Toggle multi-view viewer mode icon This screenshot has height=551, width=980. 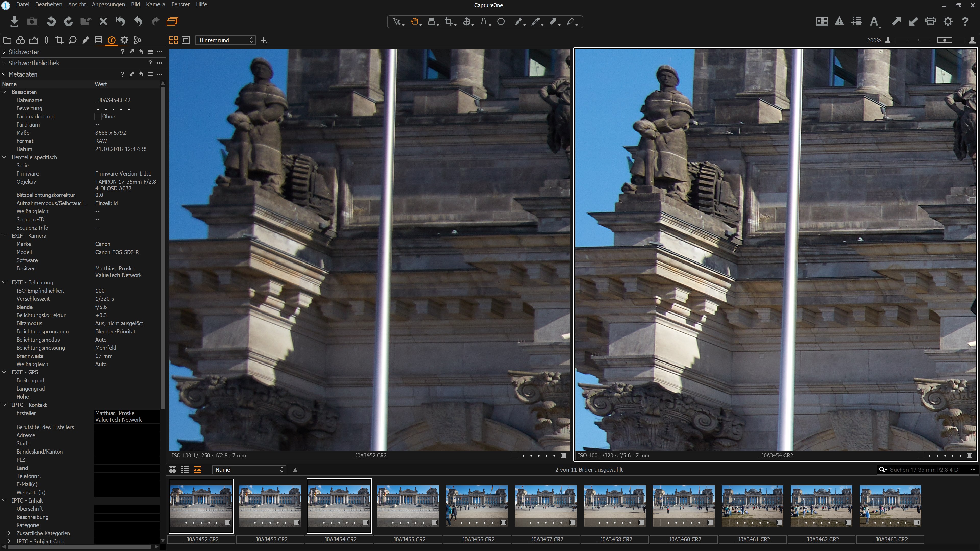tap(174, 40)
